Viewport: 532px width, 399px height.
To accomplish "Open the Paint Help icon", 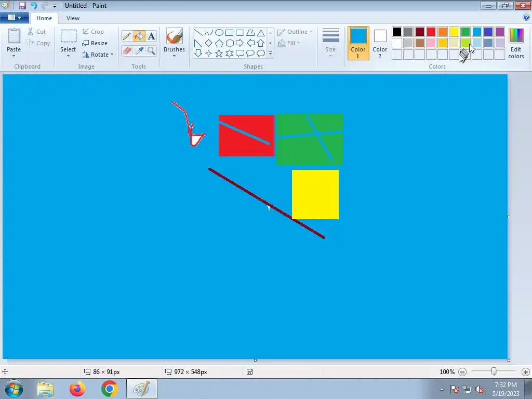I will pyautogui.click(x=526, y=17).
